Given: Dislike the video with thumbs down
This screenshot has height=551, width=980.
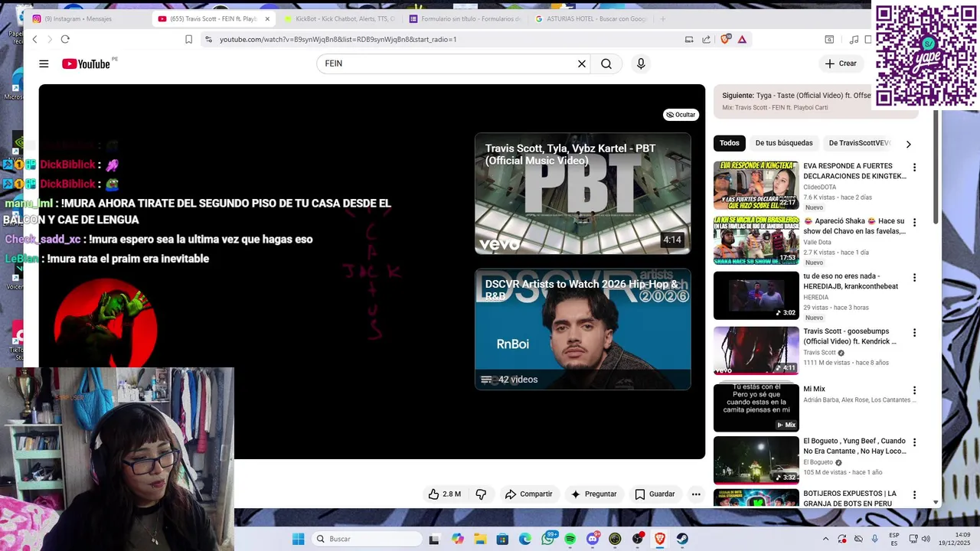Looking at the screenshot, I should [x=481, y=494].
